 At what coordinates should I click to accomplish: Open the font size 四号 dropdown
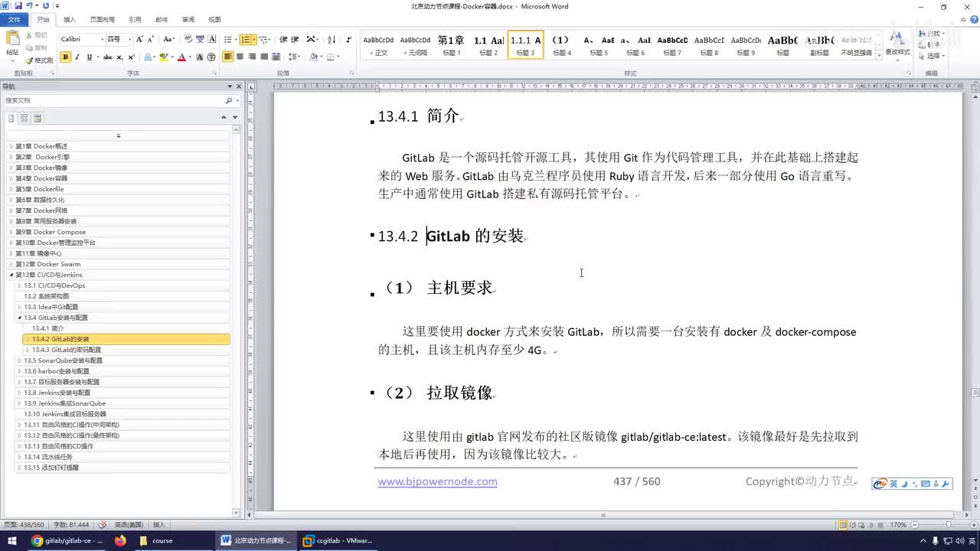click(129, 39)
